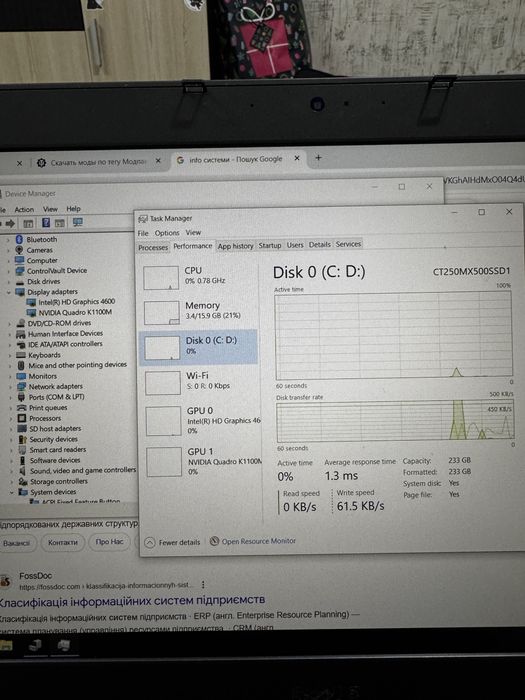Close the 'info системи - Пошук Google' tab
The image size is (525, 700).
pos(297,158)
